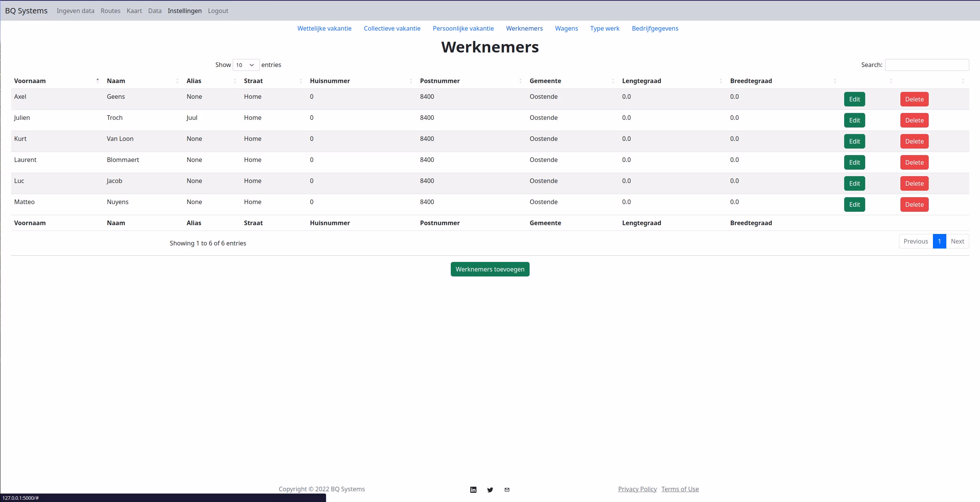Select pagination page 1
The width and height of the screenshot is (980, 502).
(x=939, y=241)
